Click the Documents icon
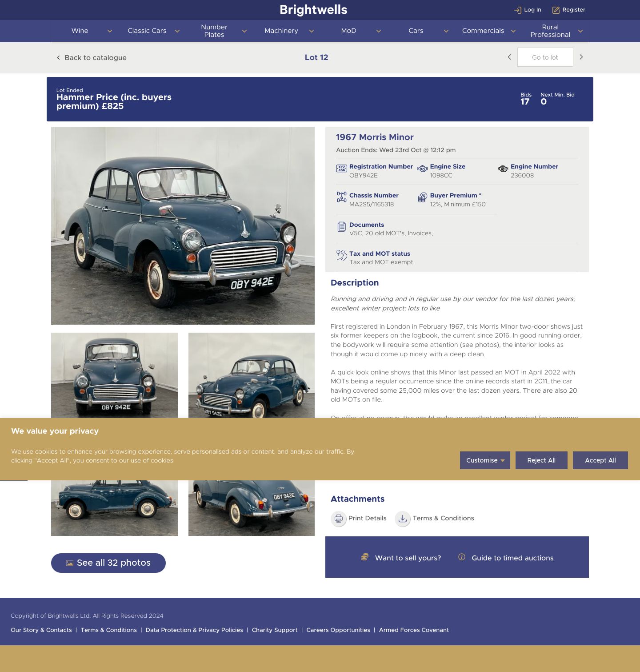Viewport: 640px width, 672px height. pyautogui.click(x=341, y=227)
